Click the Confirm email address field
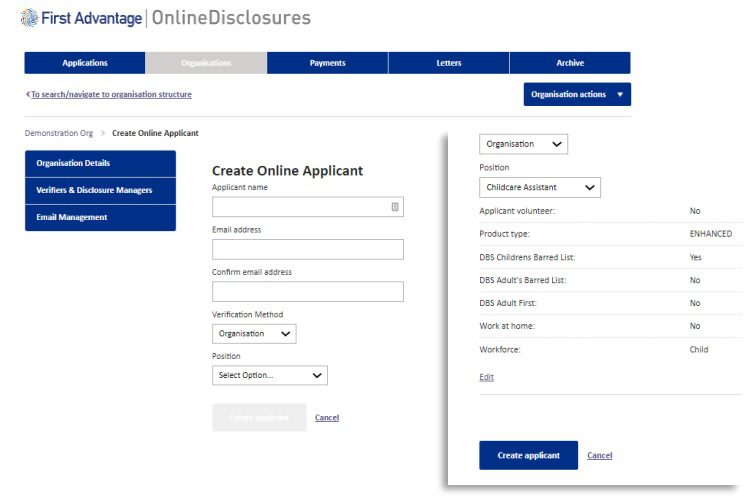This screenshot has width=754, height=496. (307, 291)
